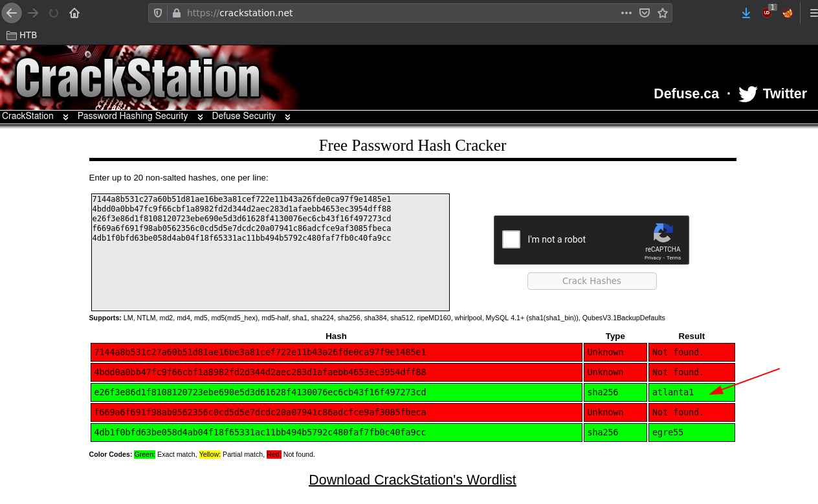Click the Red color code label
Screen dimensions: 818x504
[x=274, y=454]
